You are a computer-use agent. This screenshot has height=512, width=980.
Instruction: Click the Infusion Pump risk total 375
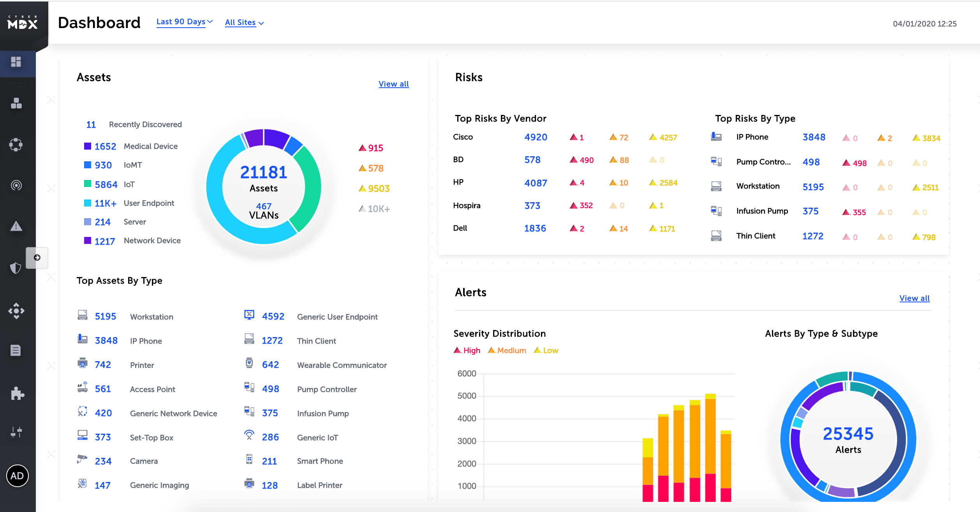[811, 211]
